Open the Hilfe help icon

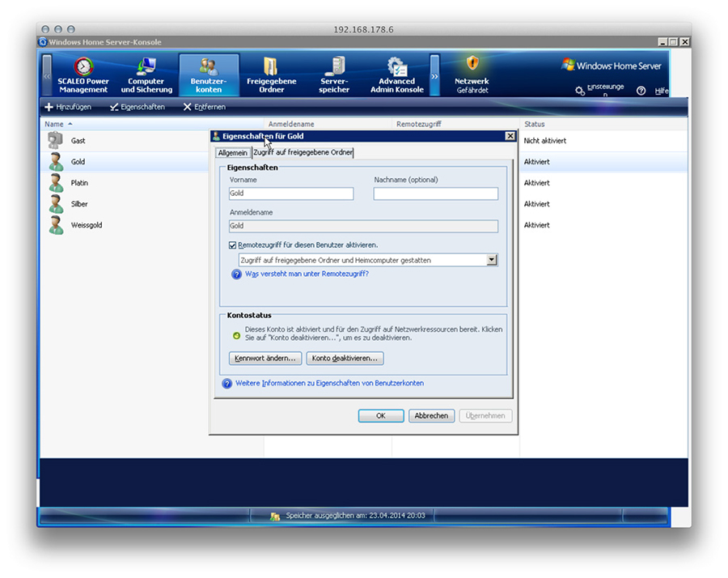641,91
